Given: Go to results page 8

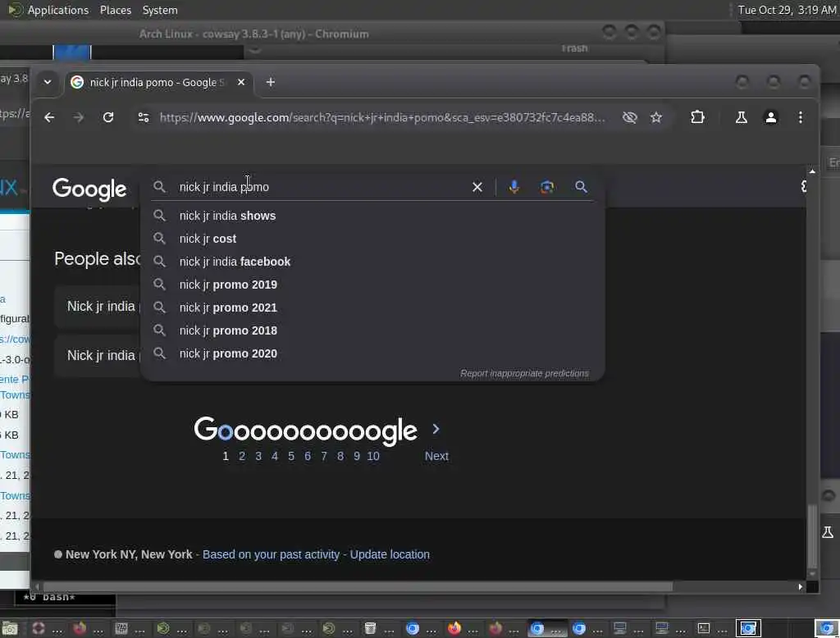Looking at the screenshot, I should click(340, 457).
